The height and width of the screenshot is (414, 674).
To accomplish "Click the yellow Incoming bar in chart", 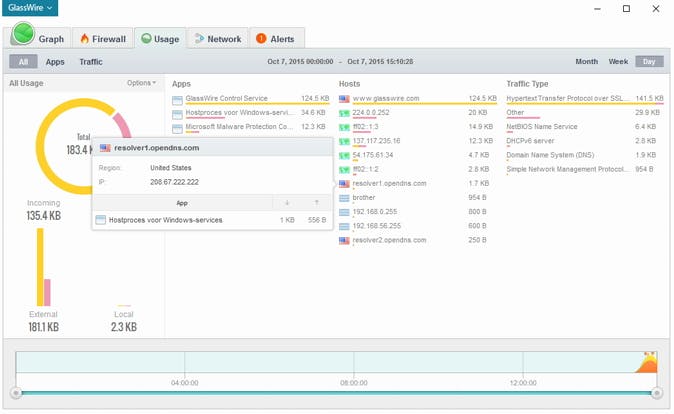I will (x=40, y=267).
